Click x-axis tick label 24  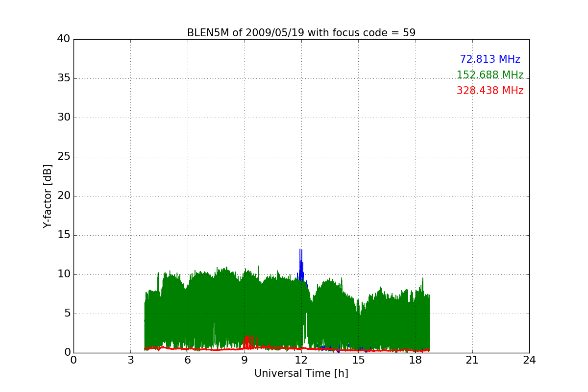529,360
